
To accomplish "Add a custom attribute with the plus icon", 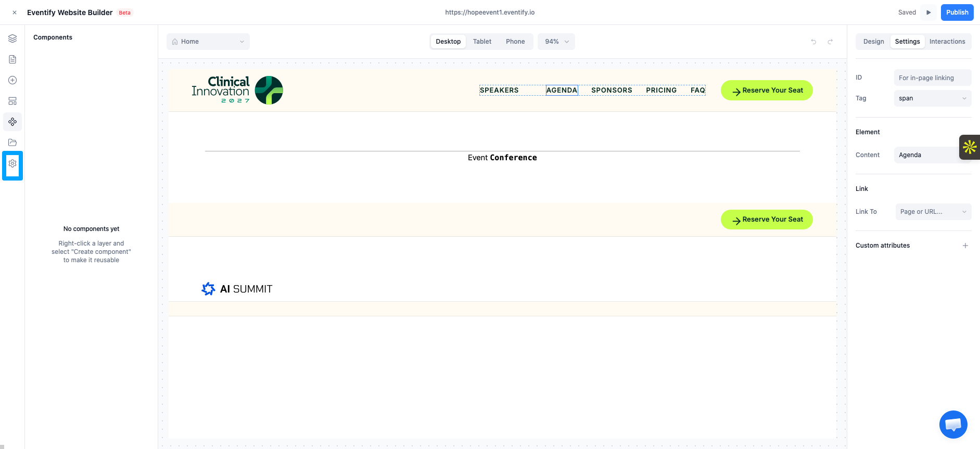I will pos(965,246).
